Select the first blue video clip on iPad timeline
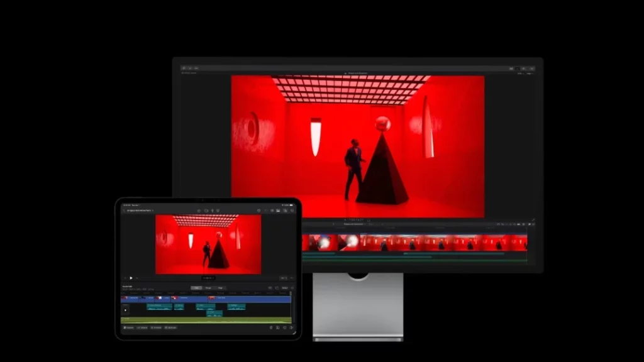Image resolution: width=644 pixels, height=362 pixels. [x=130, y=299]
